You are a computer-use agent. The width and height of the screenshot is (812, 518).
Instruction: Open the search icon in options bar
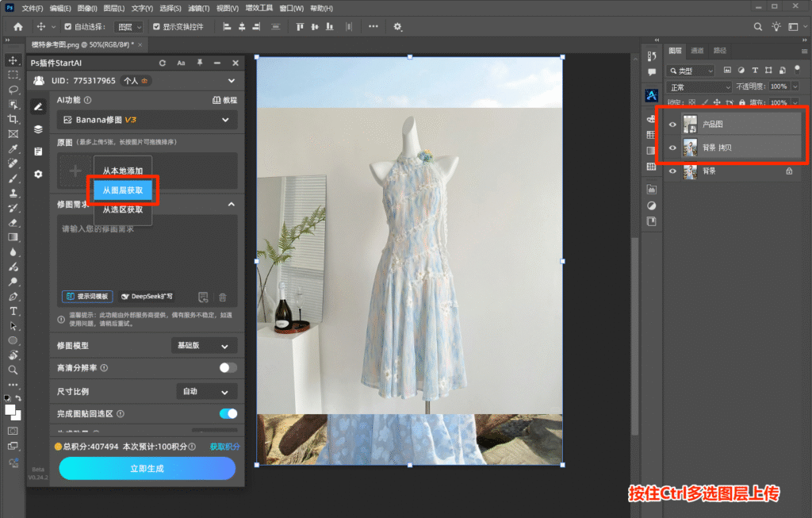point(757,26)
